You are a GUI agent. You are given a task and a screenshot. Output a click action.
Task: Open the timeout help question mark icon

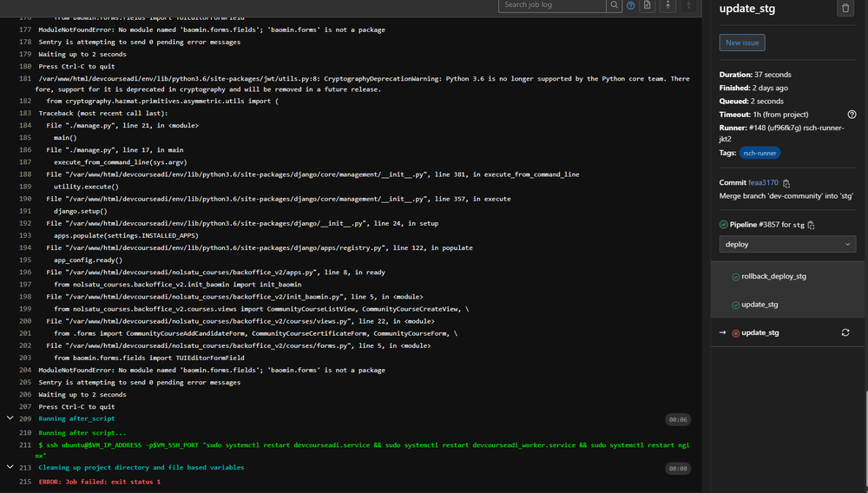tap(852, 115)
